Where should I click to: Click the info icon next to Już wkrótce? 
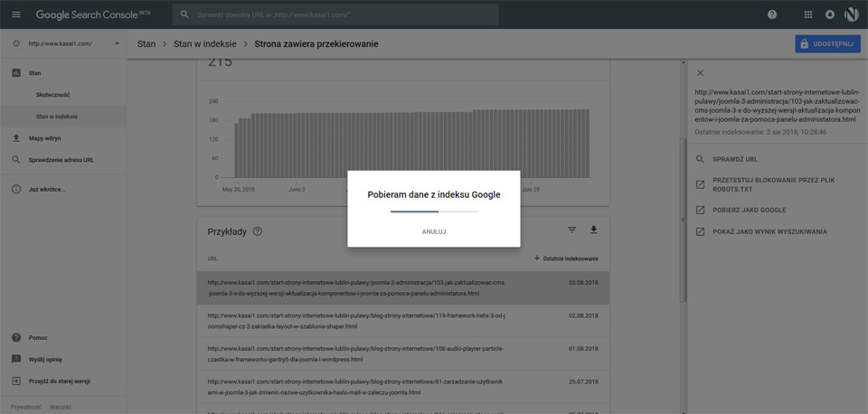tap(16, 189)
